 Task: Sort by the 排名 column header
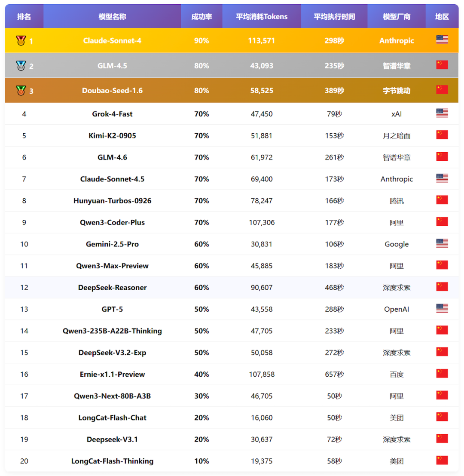[24, 17]
